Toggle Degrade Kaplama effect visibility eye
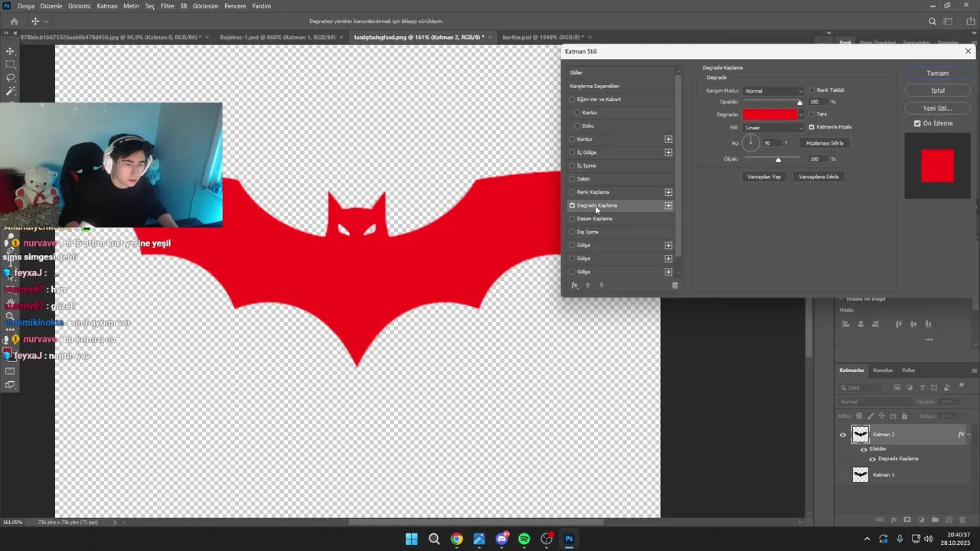This screenshot has height=551, width=980. click(x=871, y=458)
